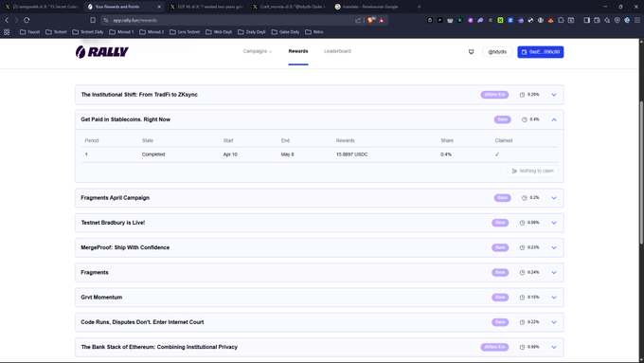
Task: Expand the Institutional Shift: TradFi to ZKsync row
Action: point(554,95)
